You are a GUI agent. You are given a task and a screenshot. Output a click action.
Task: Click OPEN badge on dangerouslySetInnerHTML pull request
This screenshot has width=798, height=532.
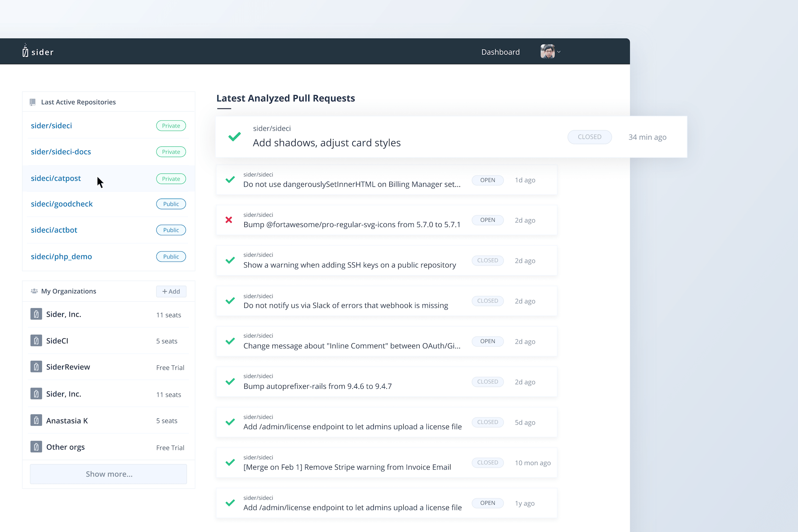click(487, 180)
